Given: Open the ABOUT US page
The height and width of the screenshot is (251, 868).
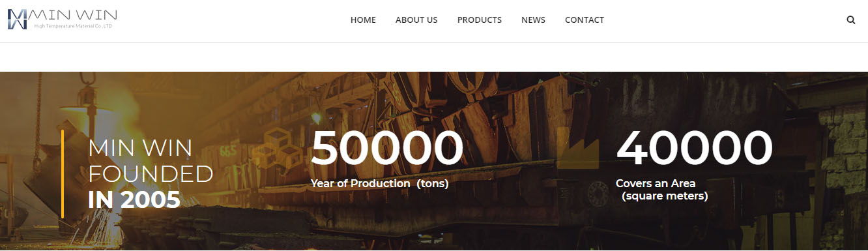Looking at the screenshot, I should tap(416, 20).
